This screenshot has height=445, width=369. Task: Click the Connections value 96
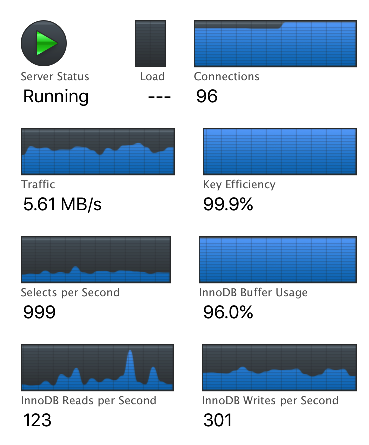point(207,96)
